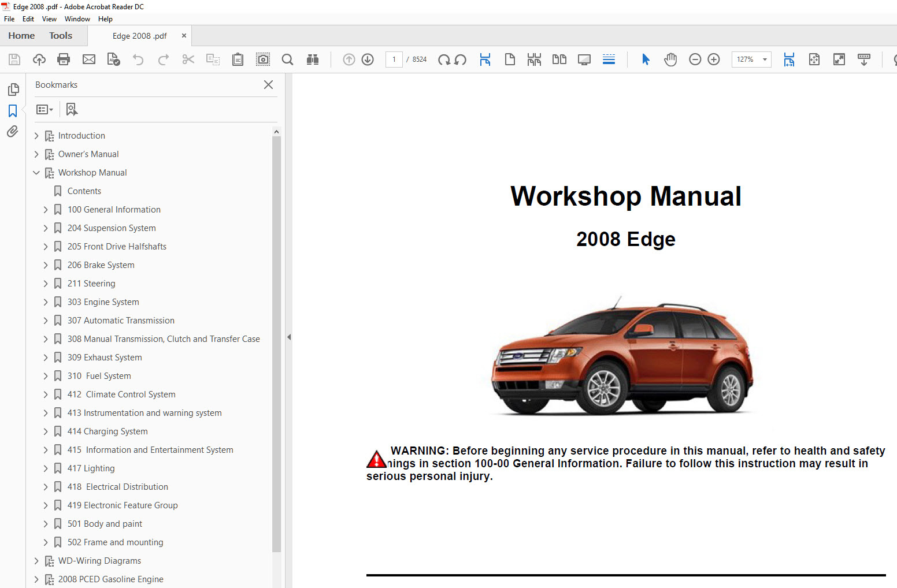Viewport: 897px width, 588px height.
Task: Expand the 303 Engine System bookmark
Action: coord(46,302)
